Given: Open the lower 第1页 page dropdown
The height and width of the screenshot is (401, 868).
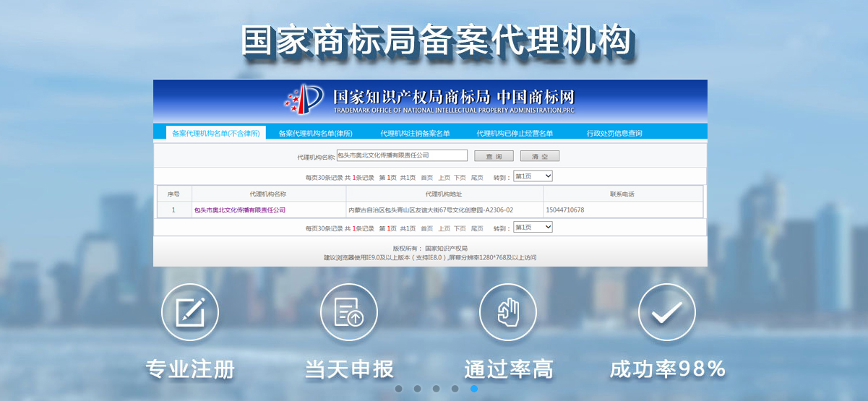Looking at the screenshot, I should click(533, 227).
